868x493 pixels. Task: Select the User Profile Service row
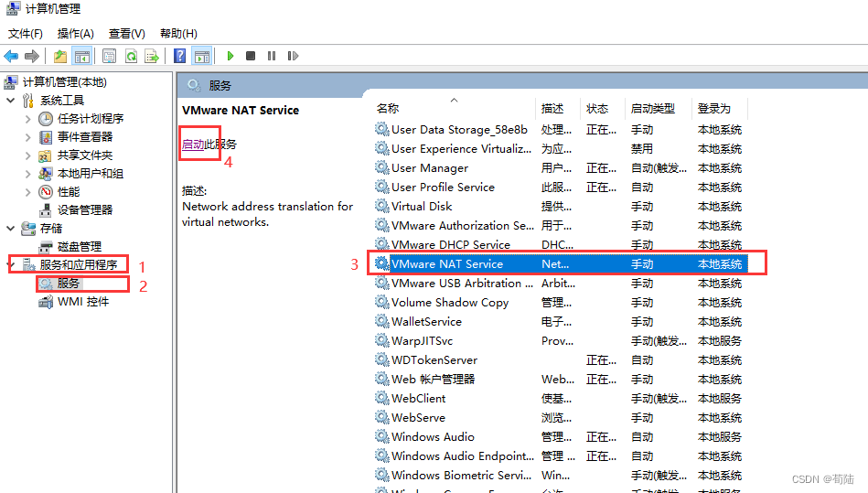[x=560, y=187]
